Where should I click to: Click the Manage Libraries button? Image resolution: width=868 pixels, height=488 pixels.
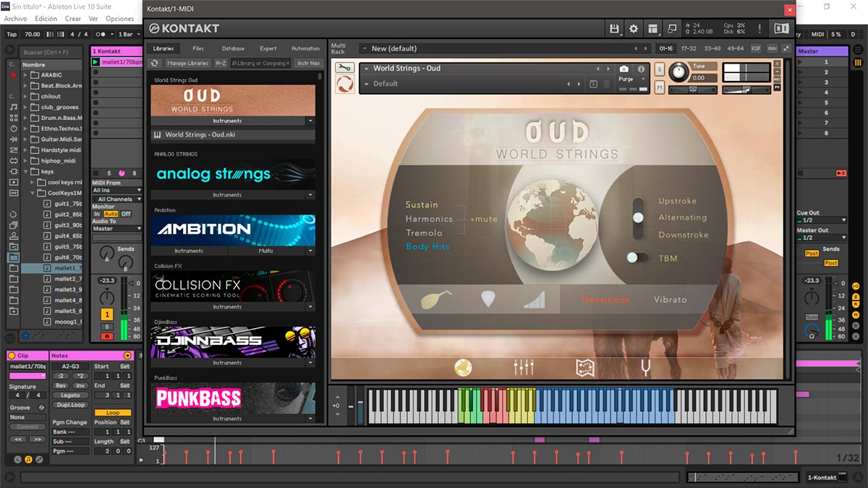point(187,63)
